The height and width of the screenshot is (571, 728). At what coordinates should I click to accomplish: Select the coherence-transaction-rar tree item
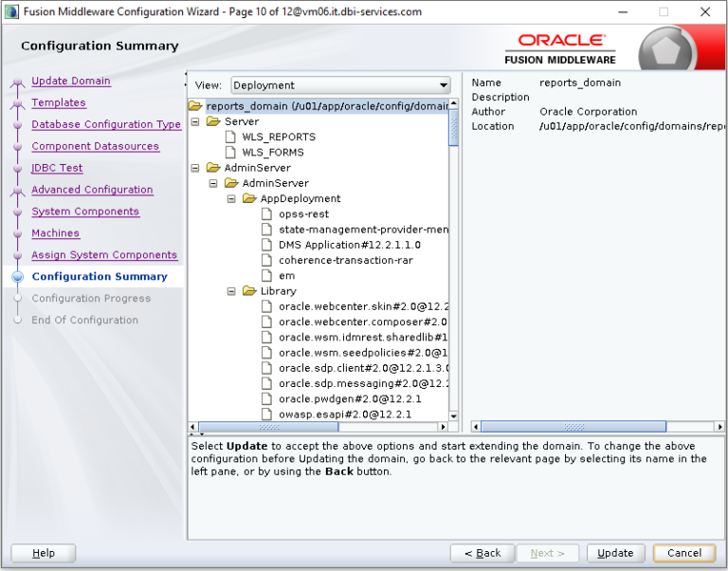[x=345, y=260]
